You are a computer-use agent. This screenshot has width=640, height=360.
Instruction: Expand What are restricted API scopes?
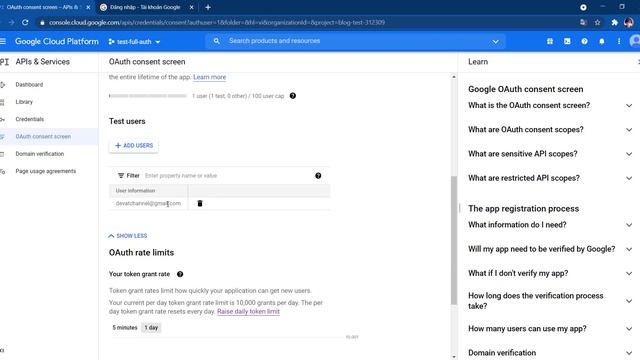pos(550,178)
